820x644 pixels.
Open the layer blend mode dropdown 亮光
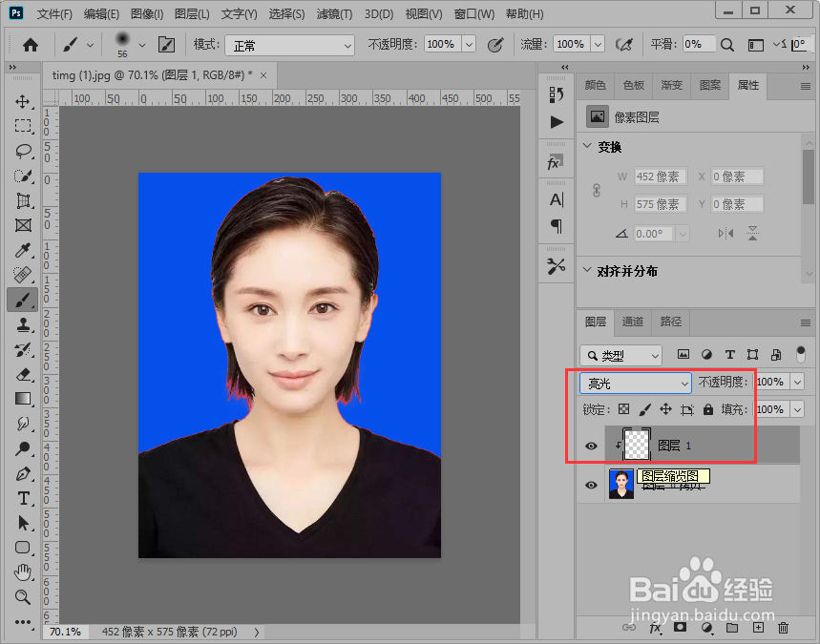(x=636, y=384)
